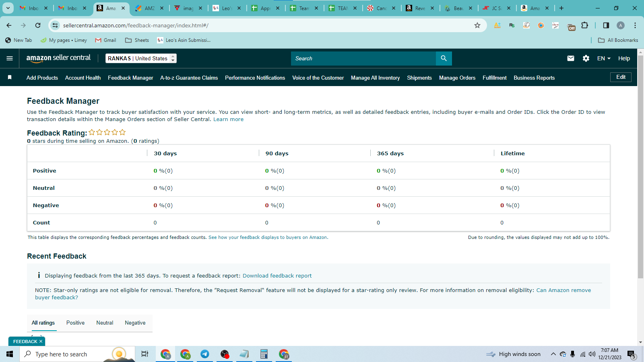Follow the Learn more link
The image size is (644, 362).
coord(228,119)
